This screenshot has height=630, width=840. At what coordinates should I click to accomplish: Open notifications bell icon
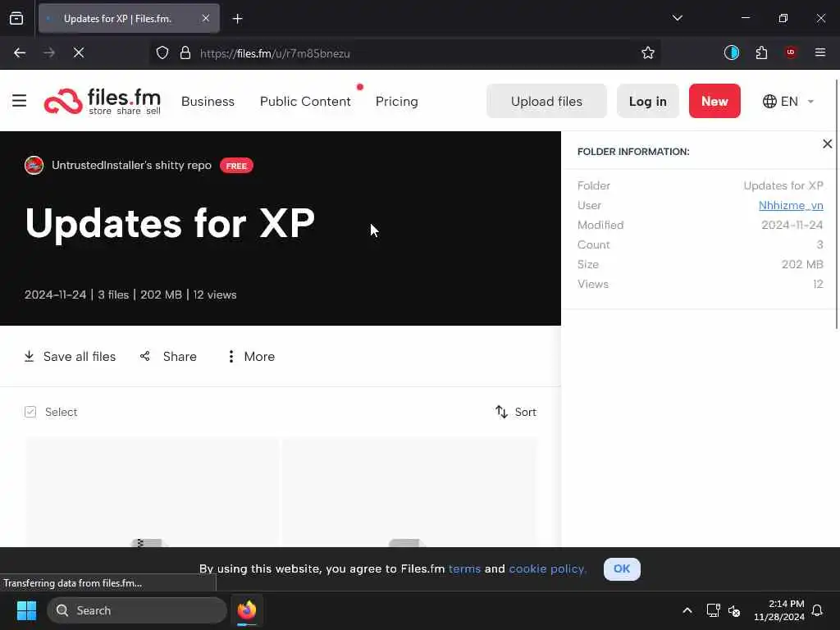pos(817,610)
